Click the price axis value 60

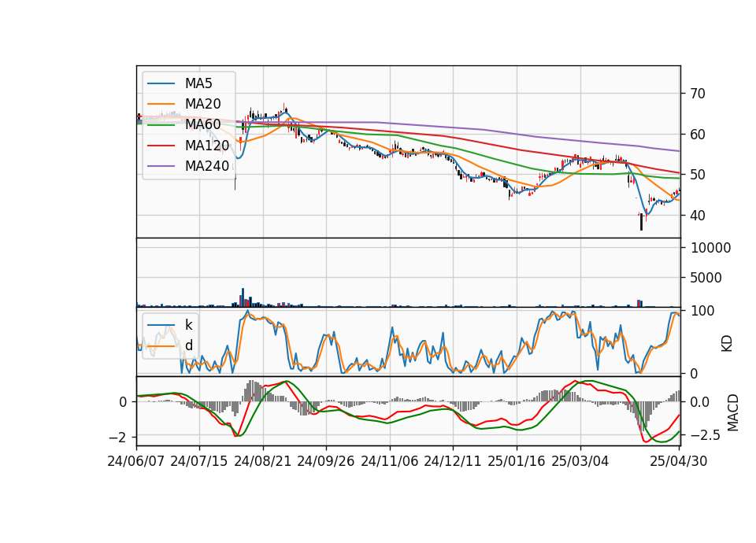[697, 135]
